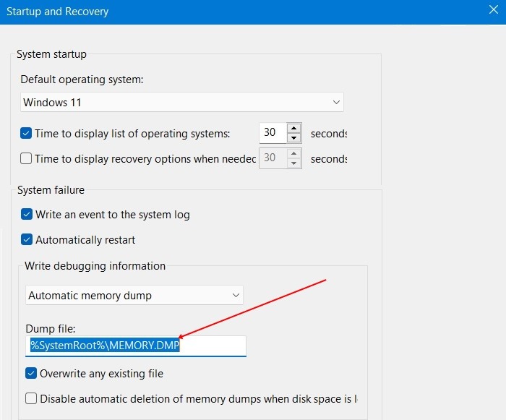The image size is (506, 420).
Task: Decrease operating system list time with down arrow
Action: 293,138
